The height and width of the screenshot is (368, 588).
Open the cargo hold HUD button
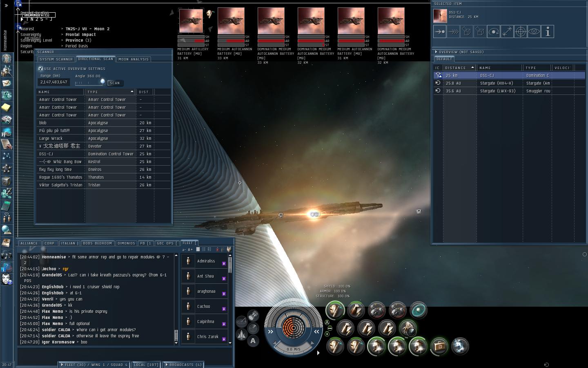click(x=253, y=315)
